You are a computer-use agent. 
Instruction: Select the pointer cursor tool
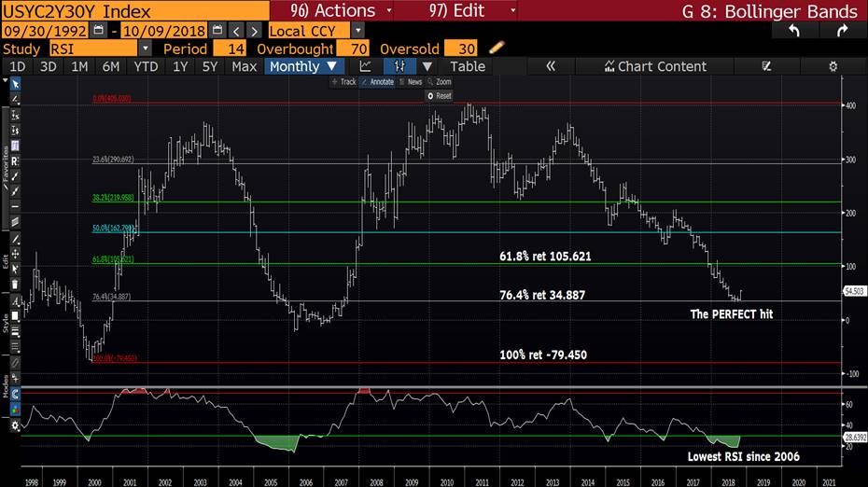pyautogui.click(x=15, y=84)
